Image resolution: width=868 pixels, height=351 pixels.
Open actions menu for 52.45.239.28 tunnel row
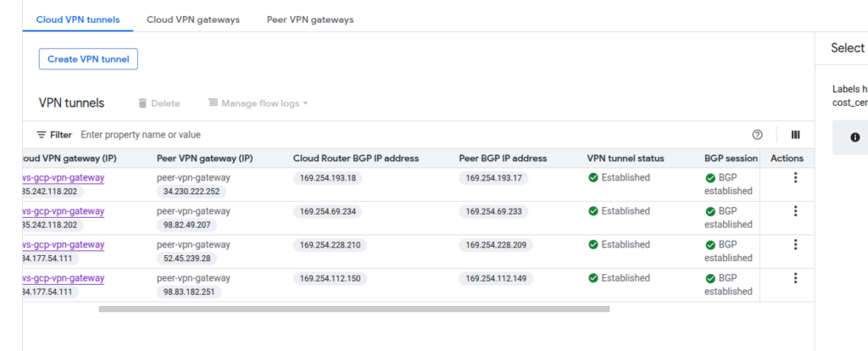click(x=795, y=245)
